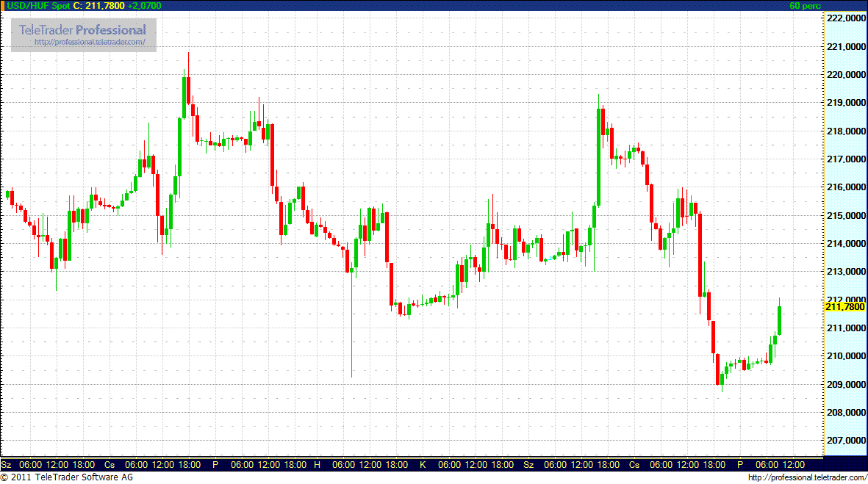This screenshot has height=484, width=868.
Task: Open the professional.teletrader.com link under the logo
Action: tap(95, 43)
